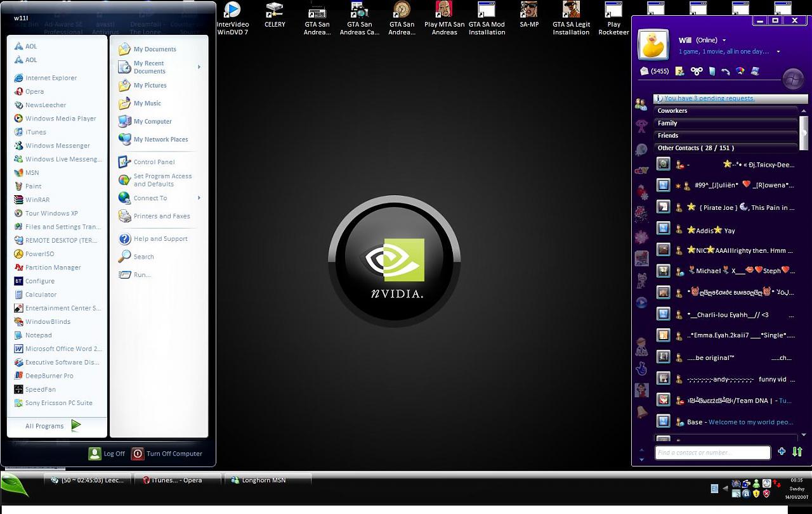The image size is (812, 514).
Task: Select the Team DNA contact row
Action: tap(725, 401)
